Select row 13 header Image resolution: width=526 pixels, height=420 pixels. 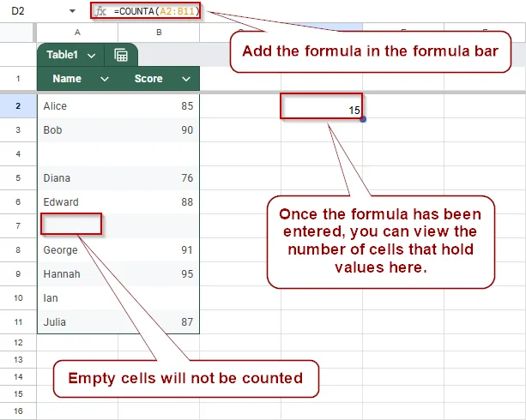point(18,360)
